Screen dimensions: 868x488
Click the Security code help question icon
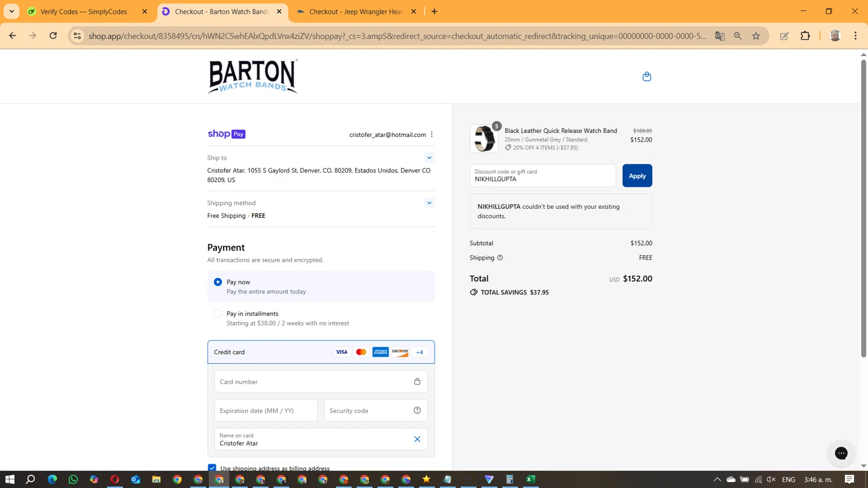417,411
